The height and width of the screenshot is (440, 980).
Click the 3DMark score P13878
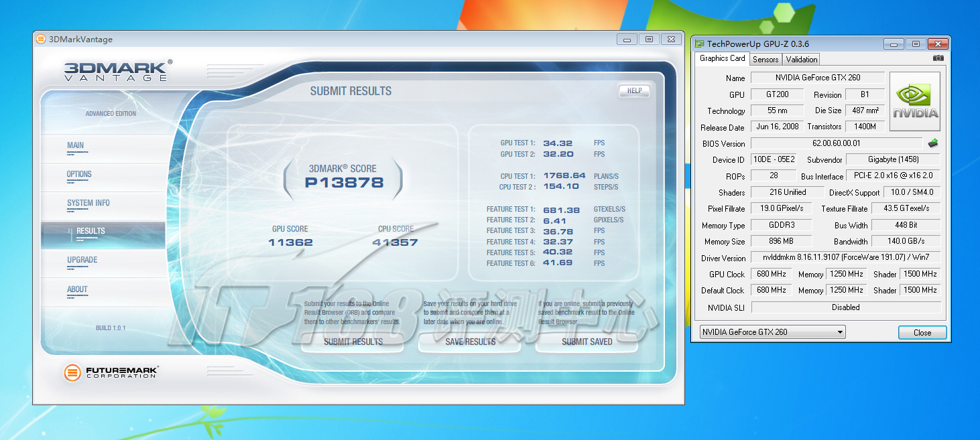coord(344,182)
